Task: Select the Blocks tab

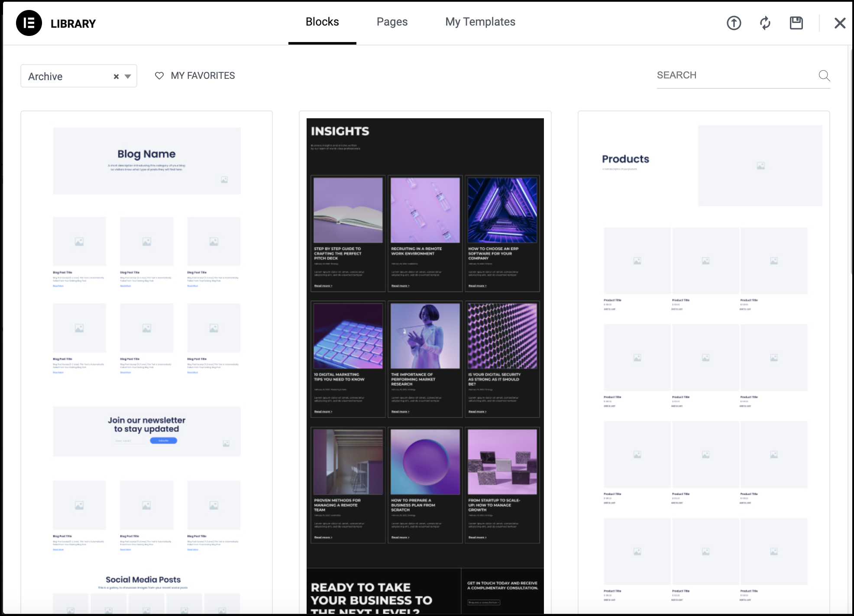Action: pyautogui.click(x=322, y=22)
